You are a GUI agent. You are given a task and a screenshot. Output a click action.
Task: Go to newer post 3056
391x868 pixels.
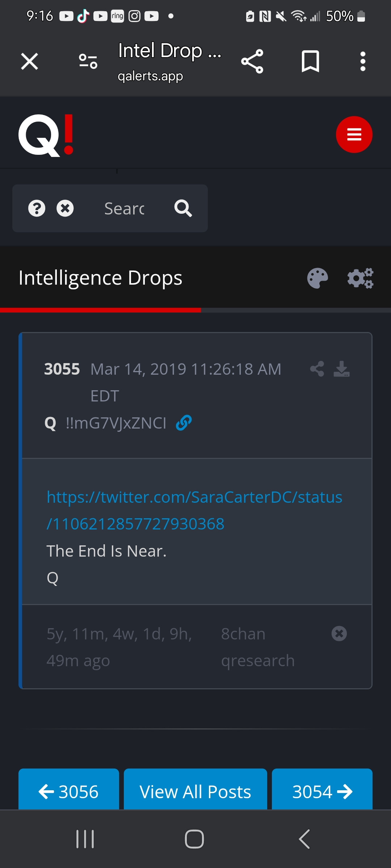pos(69,791)
